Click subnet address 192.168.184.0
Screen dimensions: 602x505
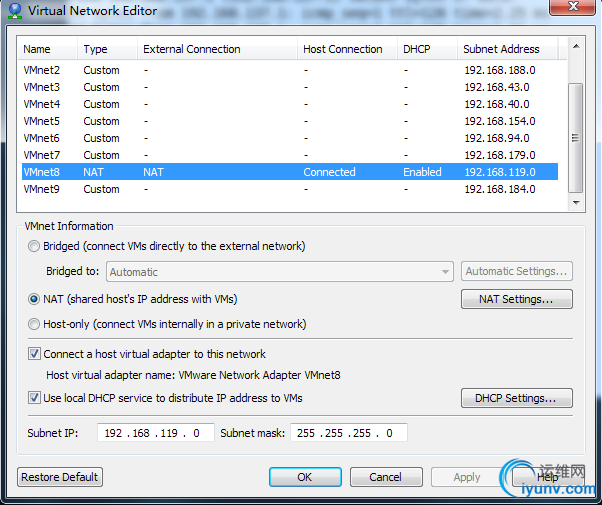[x=500, y=189]
